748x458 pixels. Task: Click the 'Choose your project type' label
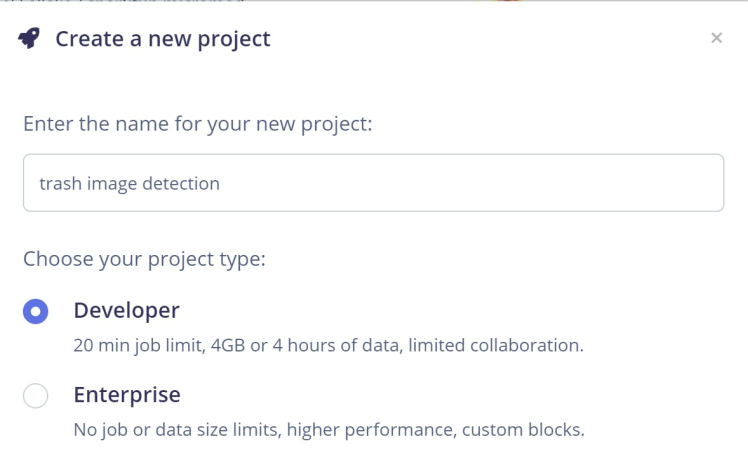[x=144, y=259]
